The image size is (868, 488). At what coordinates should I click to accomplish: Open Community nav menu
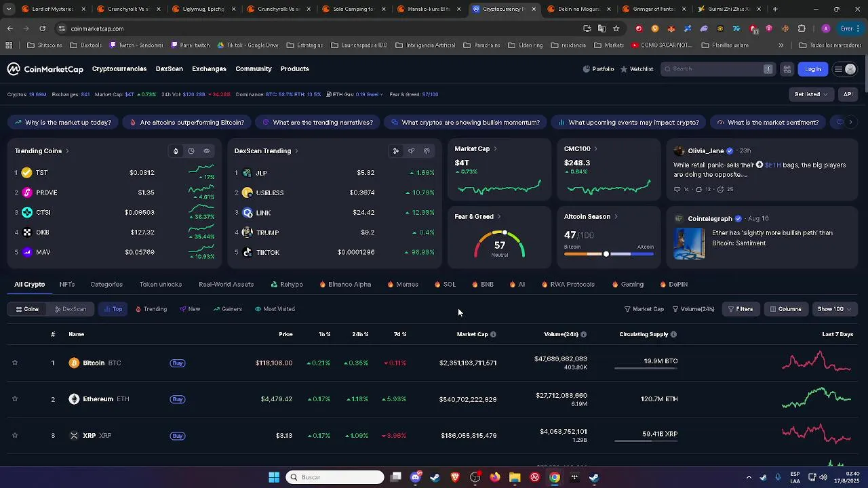254,69
